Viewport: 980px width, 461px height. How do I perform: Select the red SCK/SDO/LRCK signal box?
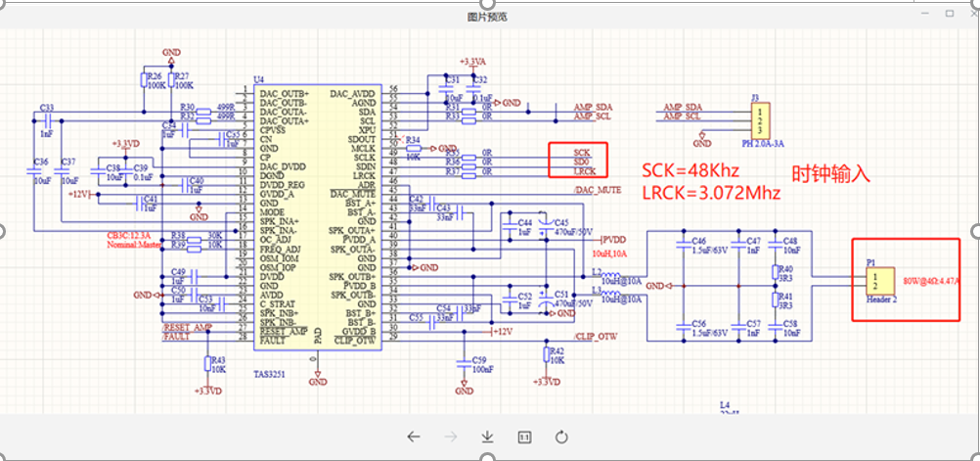577,161
